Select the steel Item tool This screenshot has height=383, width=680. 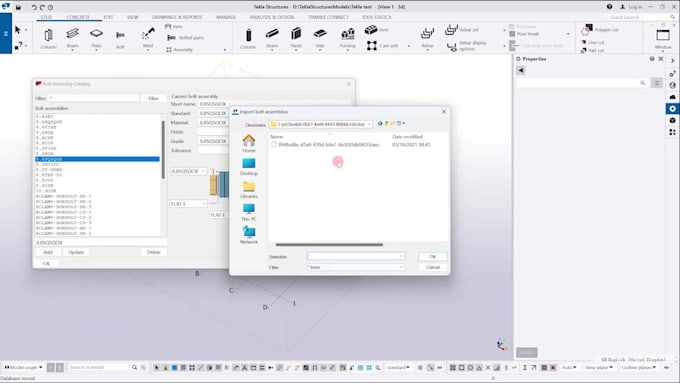coord(174,26)
